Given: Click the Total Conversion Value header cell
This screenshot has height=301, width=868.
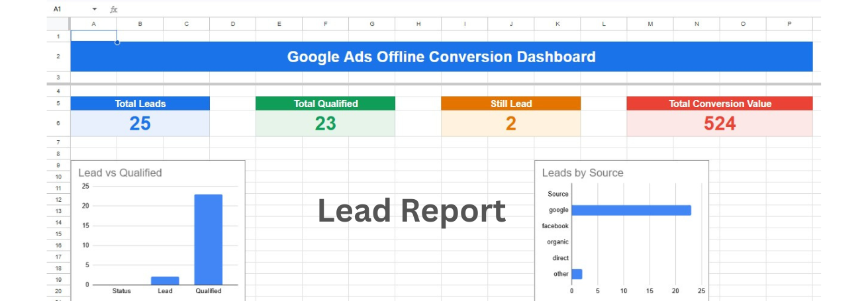Looking at the screenshot, I should pos(720,103).
